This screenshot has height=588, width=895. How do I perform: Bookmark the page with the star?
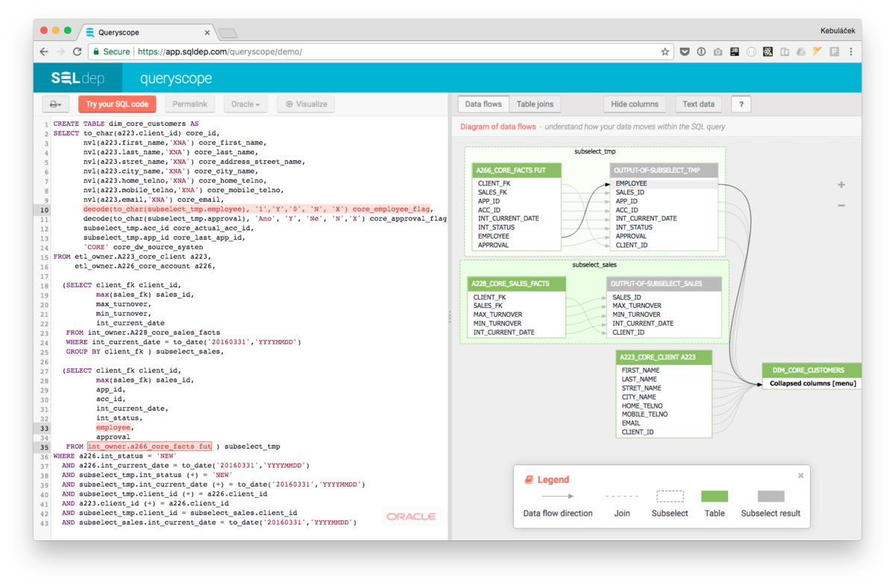664,52
